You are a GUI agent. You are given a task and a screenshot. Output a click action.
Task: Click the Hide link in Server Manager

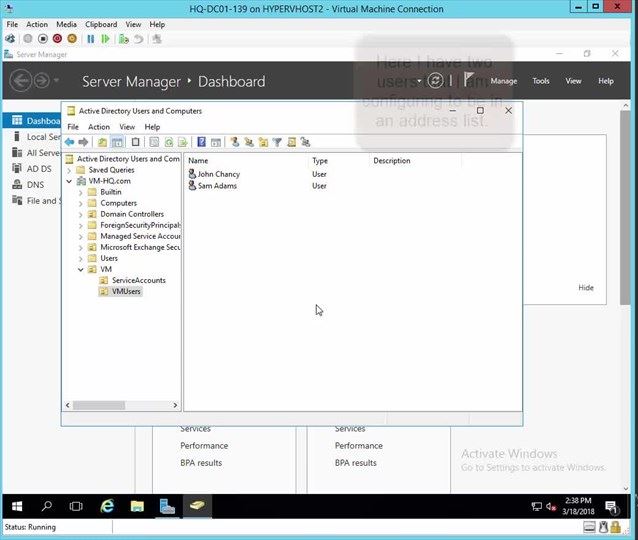coord(585,288)
